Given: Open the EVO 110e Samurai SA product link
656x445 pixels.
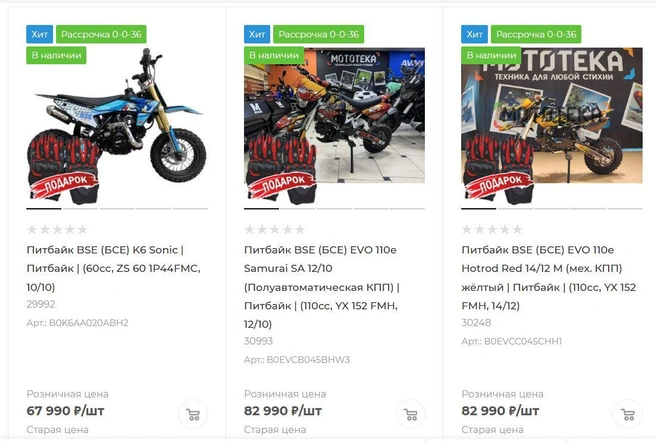Looking at the screenshot, I should 322,287.
